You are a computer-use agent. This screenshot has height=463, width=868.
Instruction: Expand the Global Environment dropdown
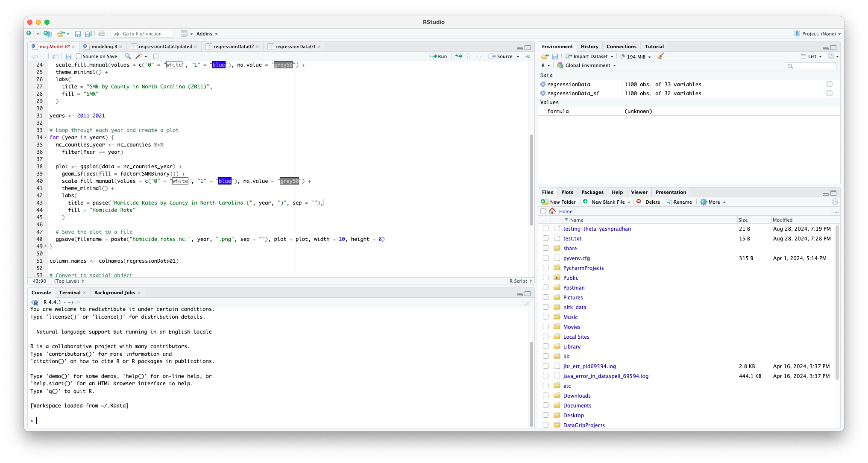(587, 65)
